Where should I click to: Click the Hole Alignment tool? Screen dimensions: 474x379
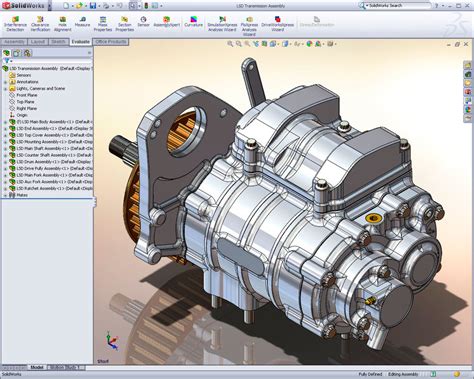(62, 24)
